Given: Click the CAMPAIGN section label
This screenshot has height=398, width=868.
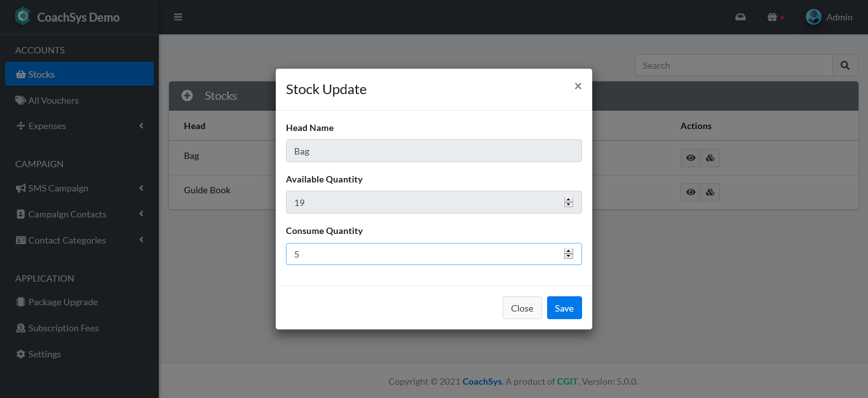Looking at the screenshot, I should tap(39, 164).
